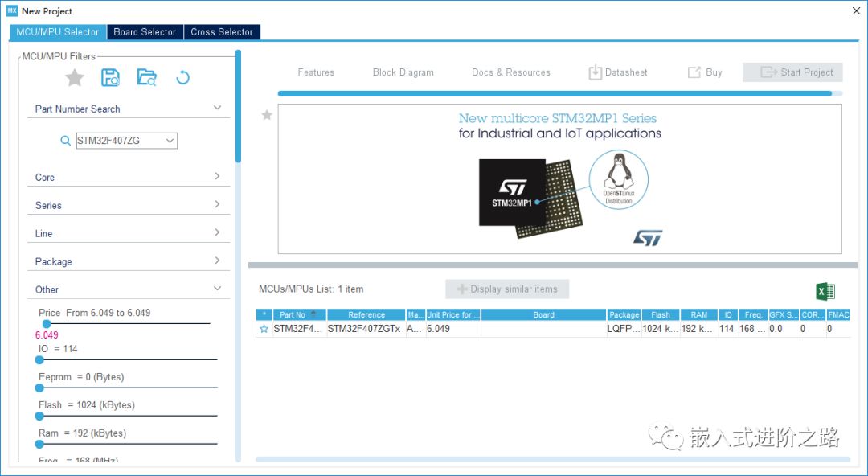The height and width of the screenshot is (476, 868).
Task: Sort by the RAM column header
Action: click(x=699, y=314)
